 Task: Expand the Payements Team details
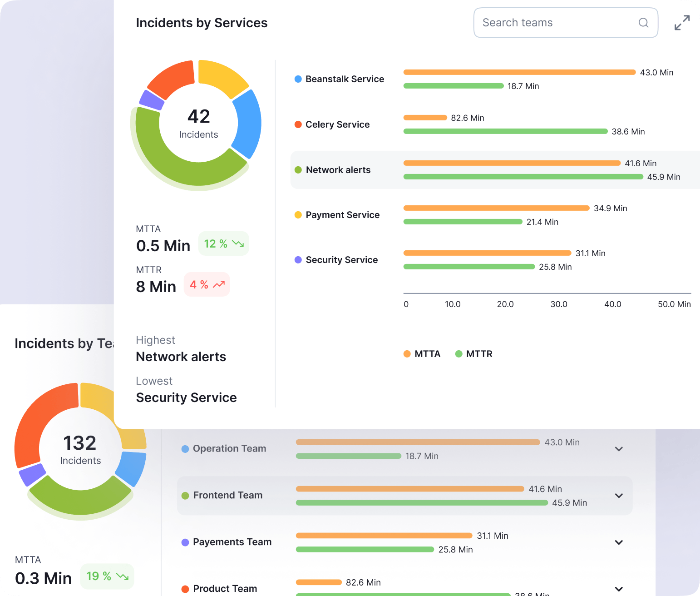coord(619,542)
